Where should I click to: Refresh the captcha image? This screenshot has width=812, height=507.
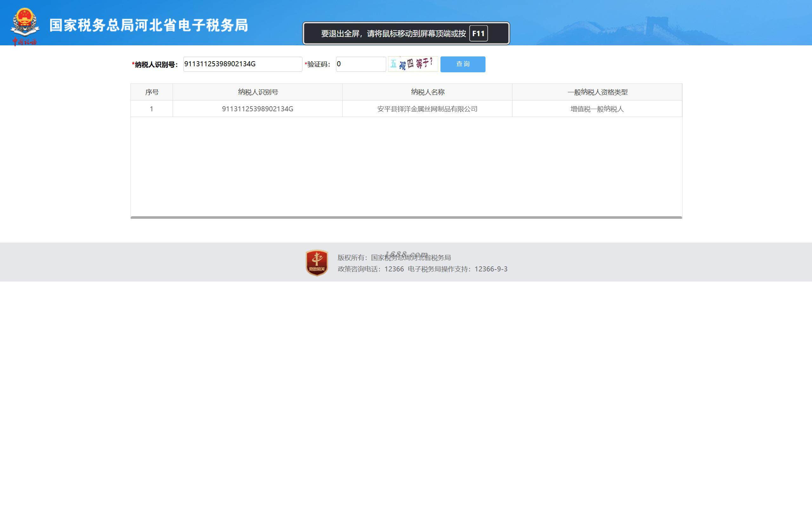click(413, 64)
